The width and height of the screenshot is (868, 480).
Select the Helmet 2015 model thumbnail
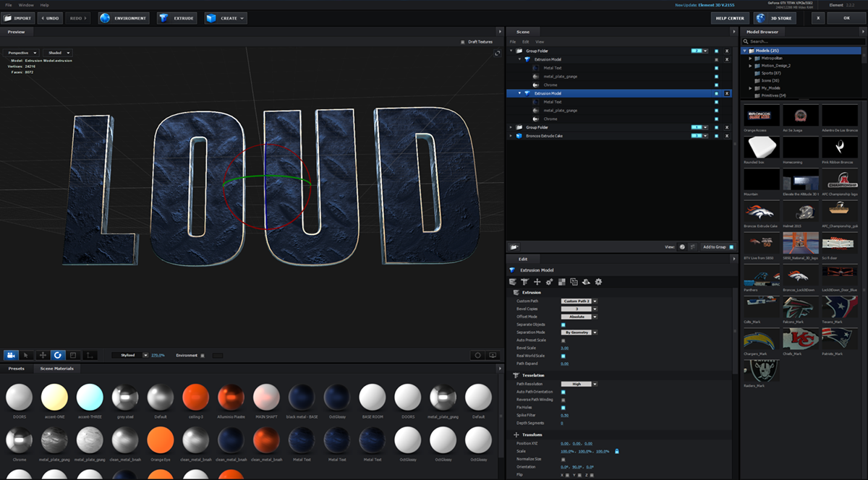pyautogui.click(x=801, y=210)
